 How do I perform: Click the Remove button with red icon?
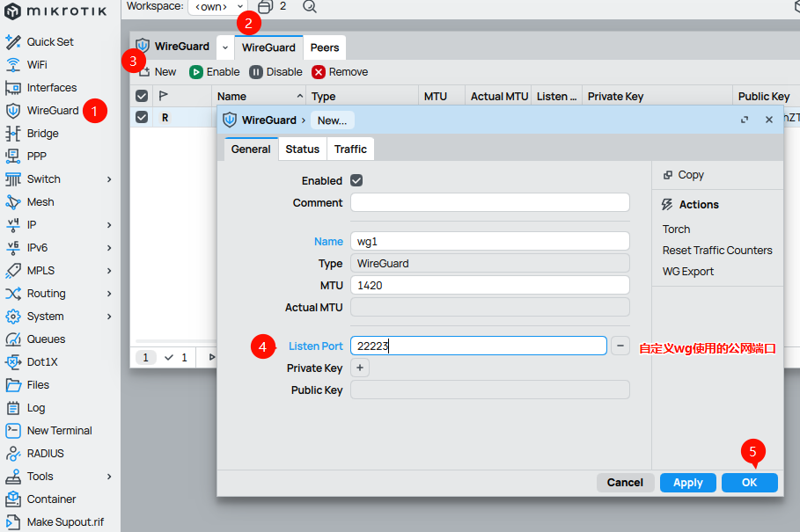click(340, 72)
